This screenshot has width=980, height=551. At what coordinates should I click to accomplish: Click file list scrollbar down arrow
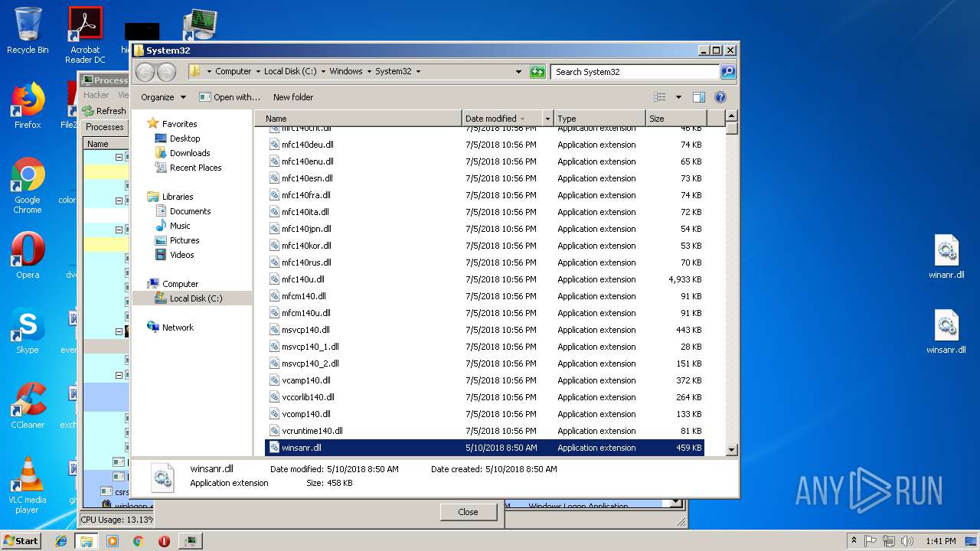point(731,450)
